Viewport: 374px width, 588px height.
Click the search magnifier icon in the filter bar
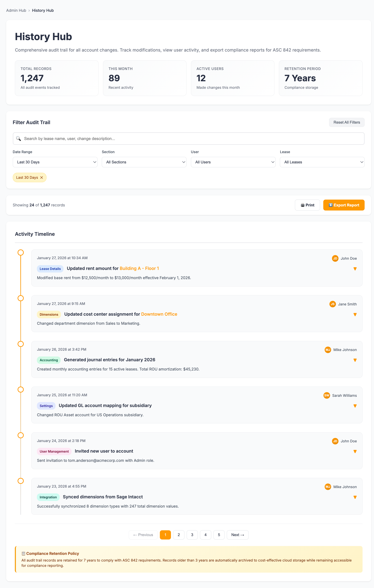19,138
